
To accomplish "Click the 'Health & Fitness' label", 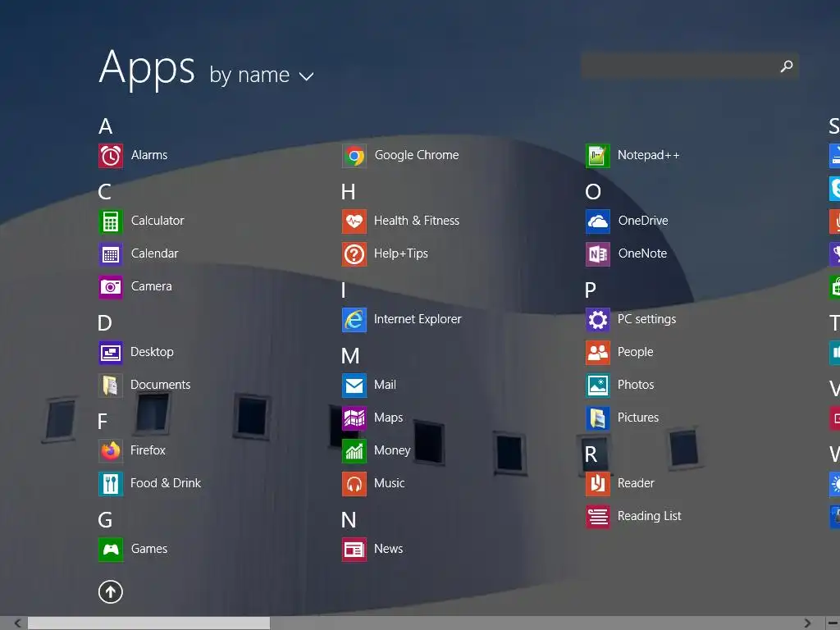I will (x=417, y=221).
